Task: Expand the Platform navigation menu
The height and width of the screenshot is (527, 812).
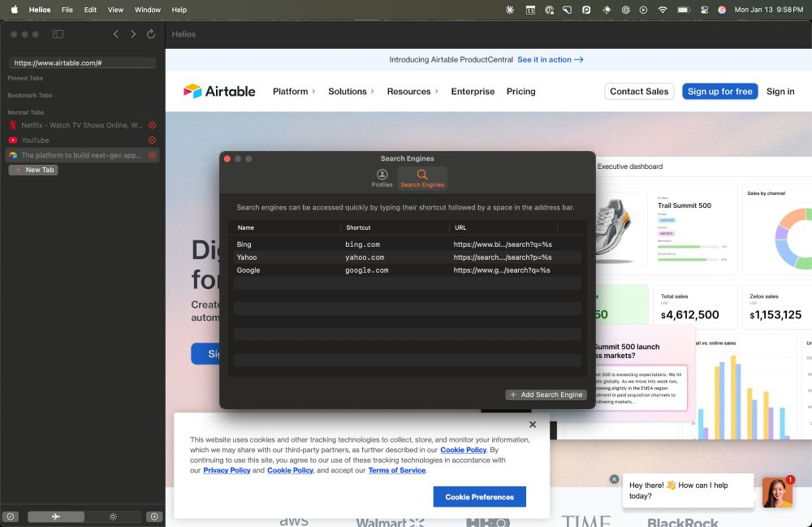Action: tap(294, 92)
